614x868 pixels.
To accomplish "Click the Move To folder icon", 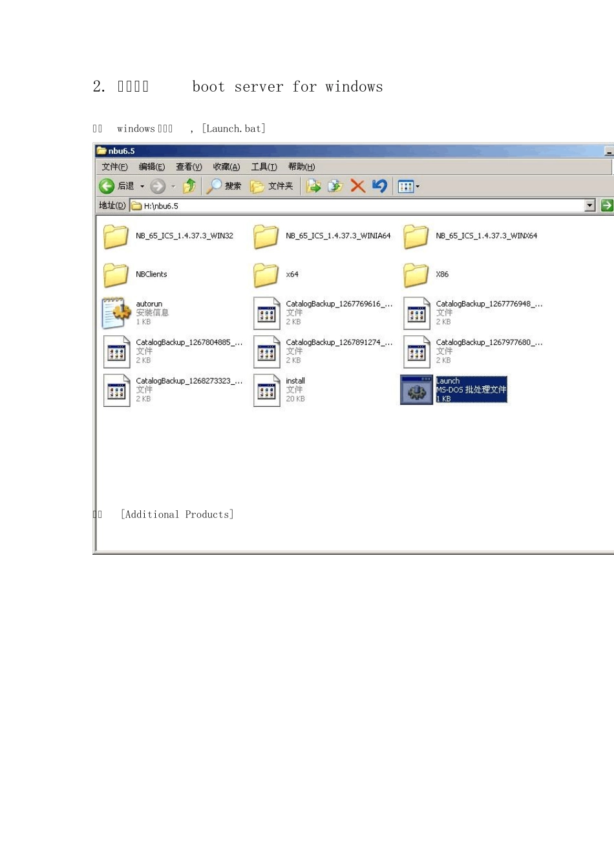I will point(313,186).
